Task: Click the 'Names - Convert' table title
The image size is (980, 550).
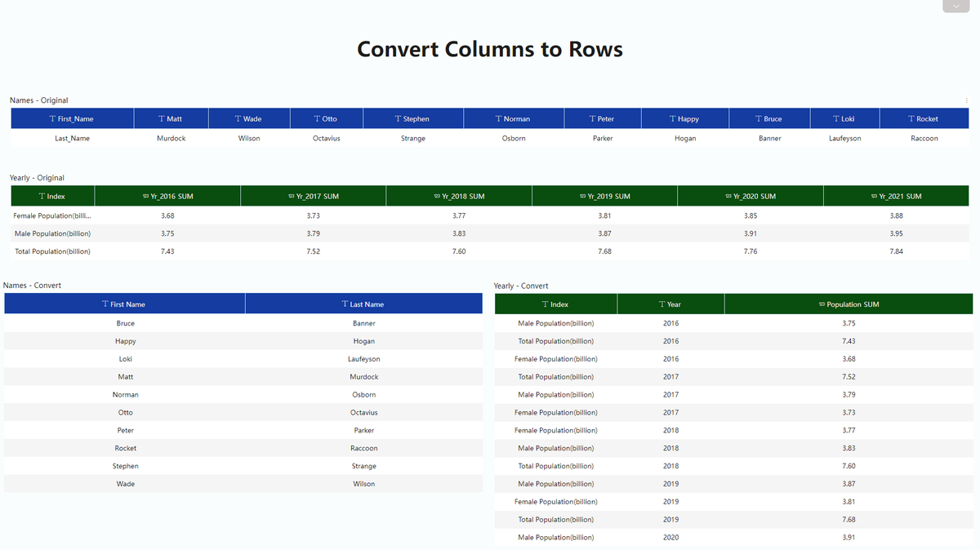Action: 33,286
